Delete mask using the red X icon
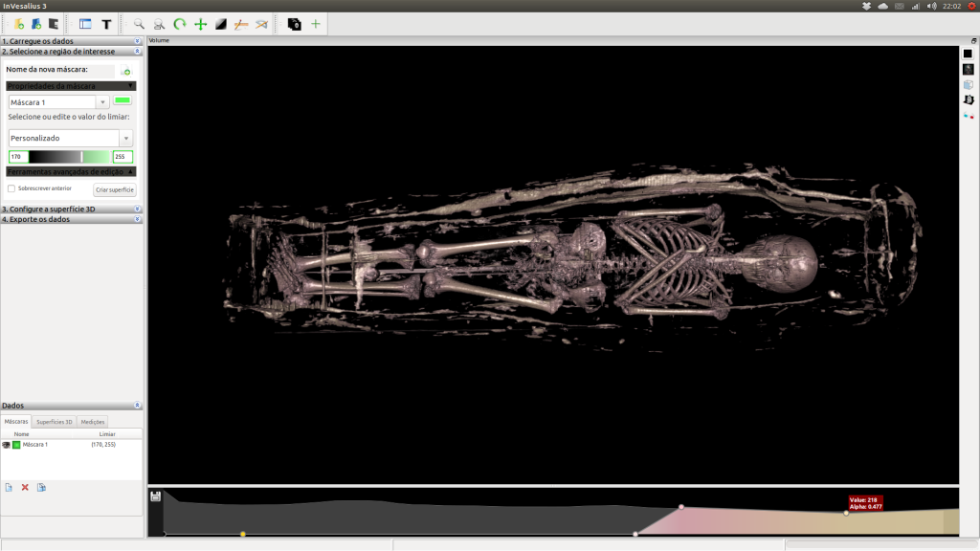 pos(24,487)
